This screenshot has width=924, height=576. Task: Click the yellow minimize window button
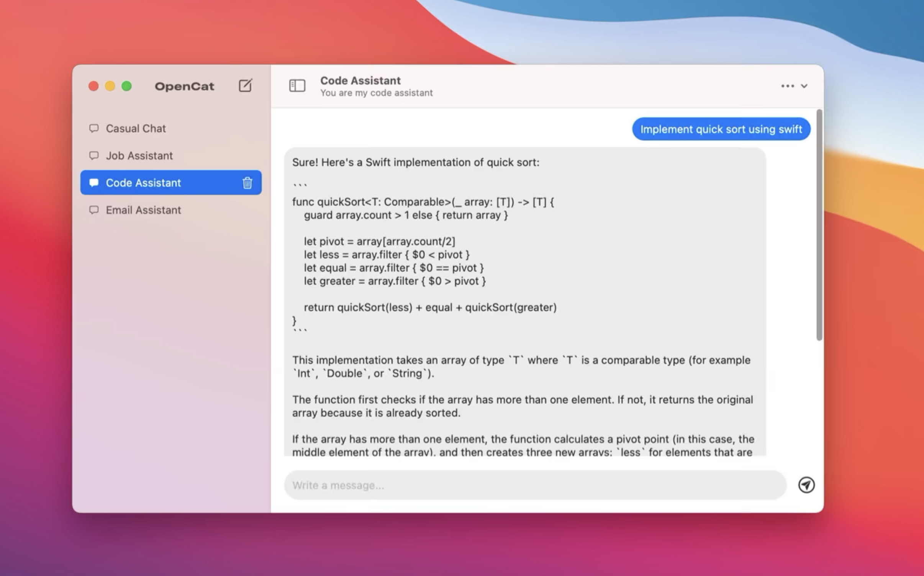(x=110, y=86)
